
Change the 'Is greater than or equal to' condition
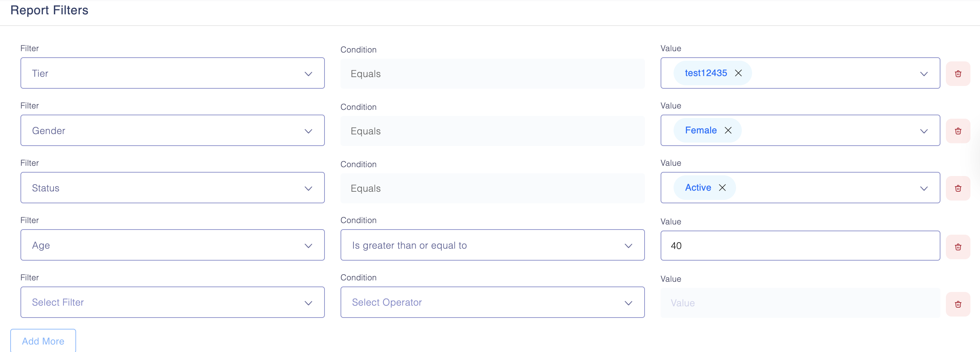492,245
